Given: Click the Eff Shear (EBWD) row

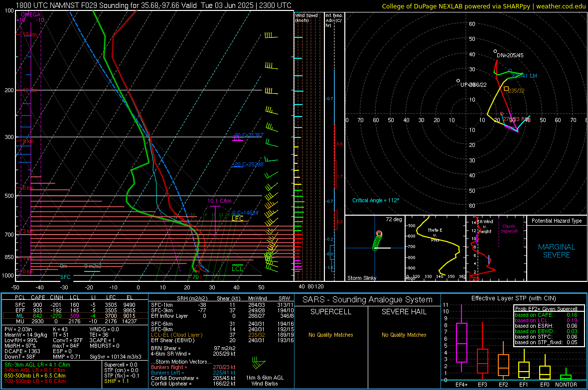Looking at the screenshot, I should tap(222, 340).
